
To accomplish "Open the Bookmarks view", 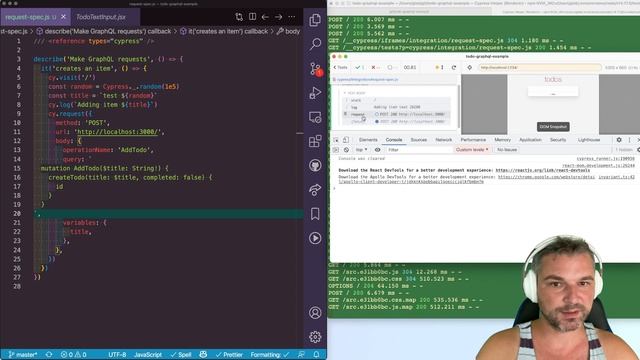I will pyautogui.click(x=315, y=214).
